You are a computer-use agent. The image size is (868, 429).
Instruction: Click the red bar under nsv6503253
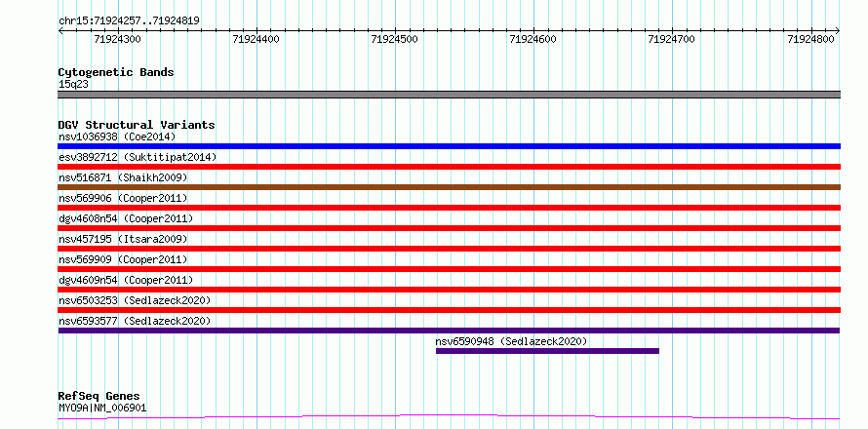449,310
